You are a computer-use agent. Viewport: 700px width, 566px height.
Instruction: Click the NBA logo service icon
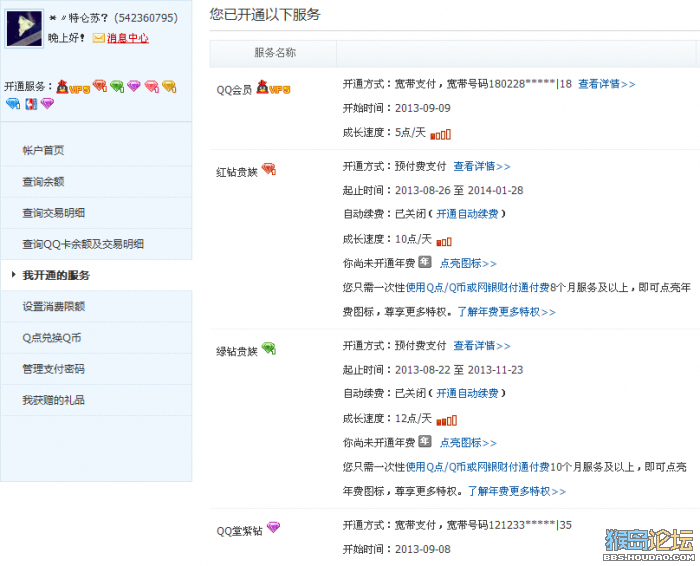31,104
